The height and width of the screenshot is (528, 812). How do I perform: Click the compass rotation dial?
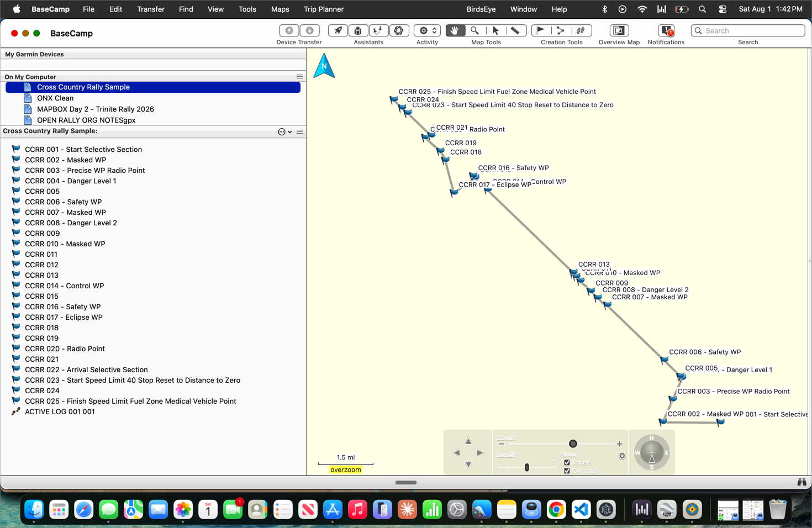[652, 453]
